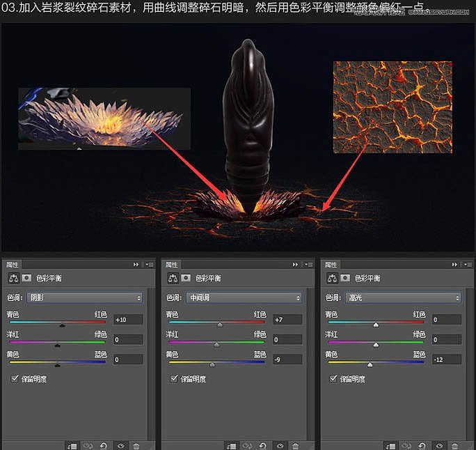The height and width of the screenshot is (450, 476).
Task: Click the layer mask icon in Highlights panel
Action: (345, 278)
